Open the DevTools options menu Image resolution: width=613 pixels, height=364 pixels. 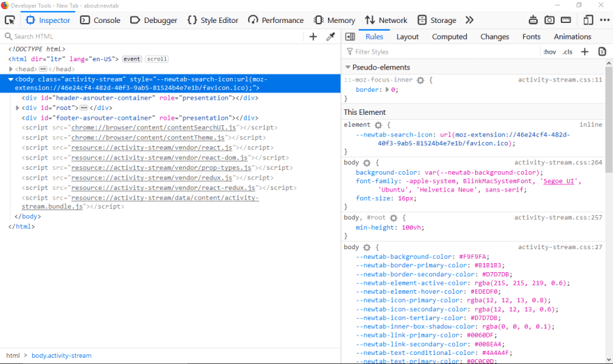click(x=605, y=20)
